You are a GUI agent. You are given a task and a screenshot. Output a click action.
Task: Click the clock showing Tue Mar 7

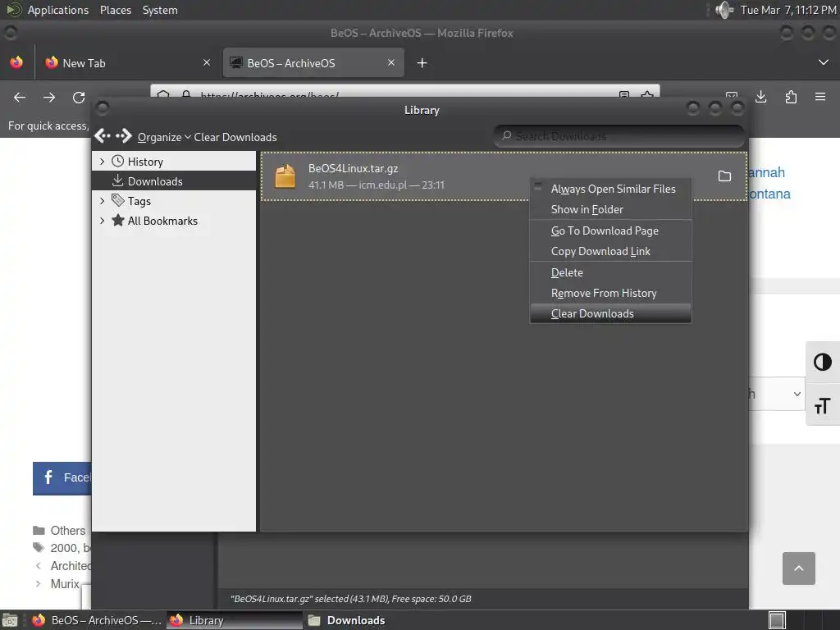point(788,10)
